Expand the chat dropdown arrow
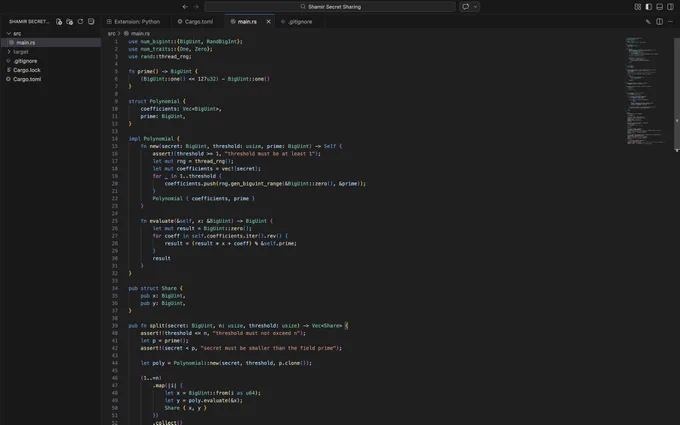The width and height of the screenshot is (680, 425). click(x=475, y=7)
